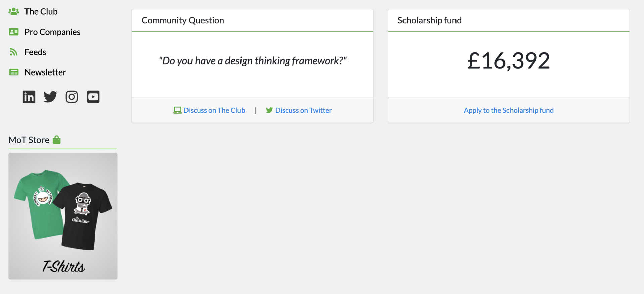This screenshot has height=294, width=644.
Task: Open the LinkedIn social icon
Action: pos(29,97)
